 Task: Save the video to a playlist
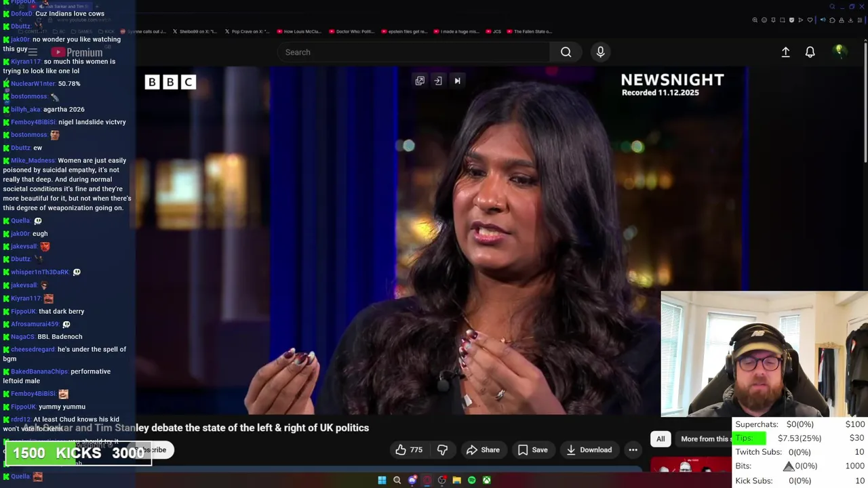click(532, 449)
